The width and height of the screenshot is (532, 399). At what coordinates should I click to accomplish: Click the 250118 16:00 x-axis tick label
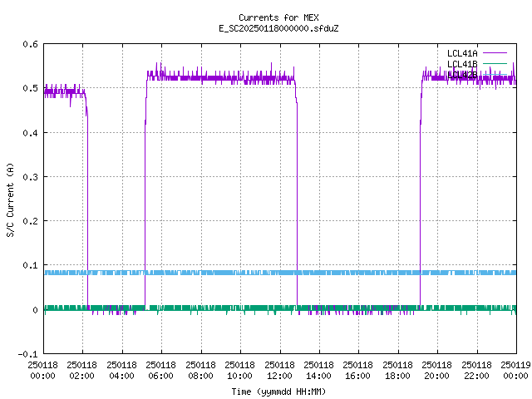358,371
